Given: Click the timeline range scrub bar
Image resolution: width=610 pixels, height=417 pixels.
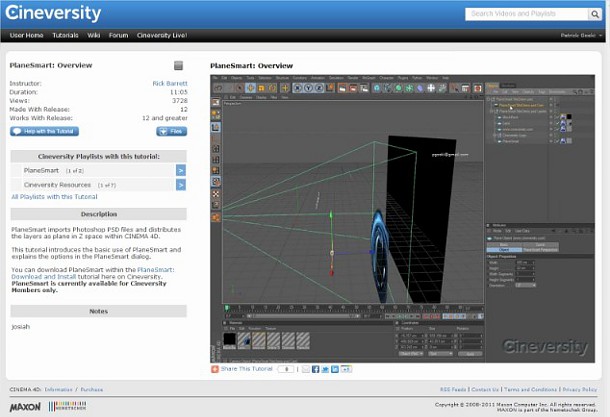Looking at the screenshot, I should pos(302,316).
